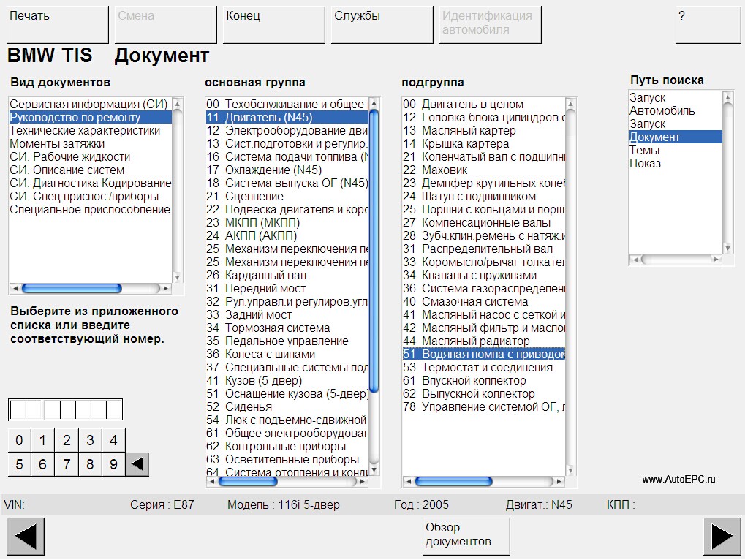Click the Печать button
This screenshot has height=560, width=745.
[x=58, y=24]
